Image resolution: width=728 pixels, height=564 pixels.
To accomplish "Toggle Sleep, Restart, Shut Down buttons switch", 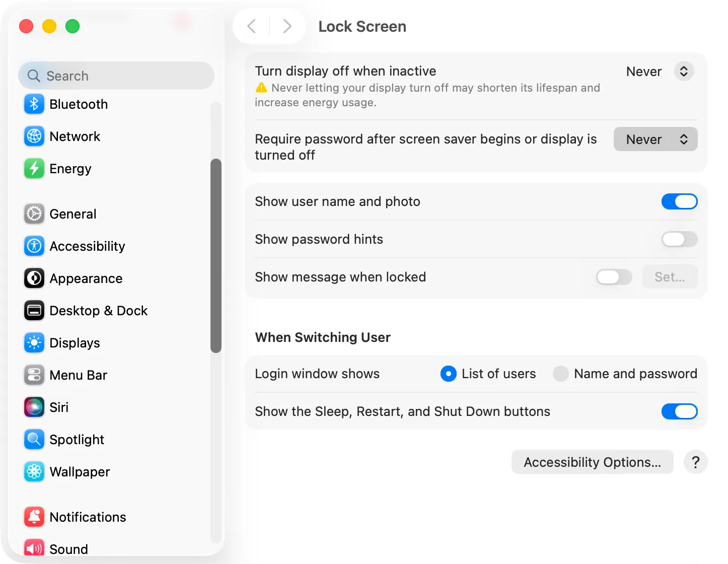I will click(x=679, y=411).
